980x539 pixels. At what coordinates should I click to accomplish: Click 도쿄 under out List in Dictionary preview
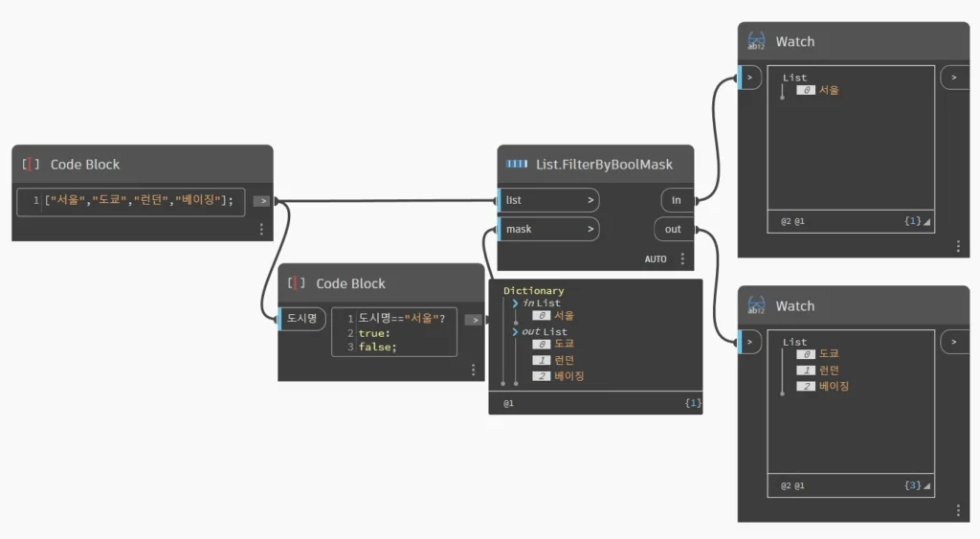click(564, 344)
